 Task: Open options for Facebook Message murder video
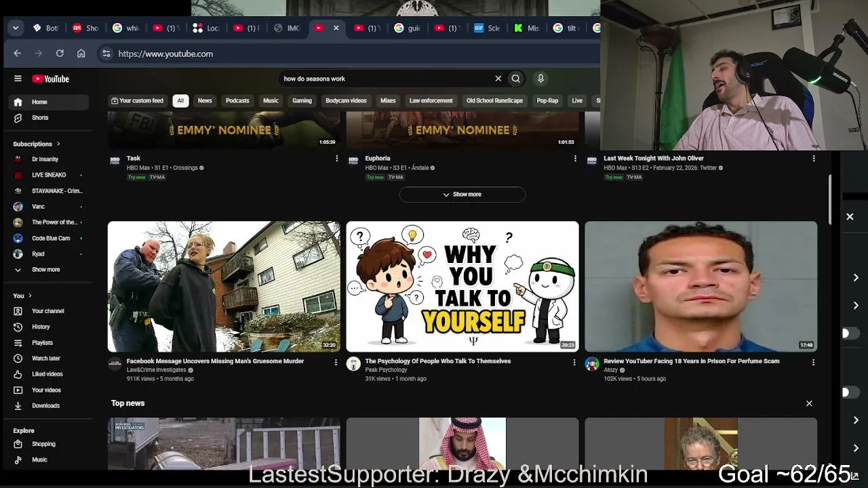click(336, 363)
